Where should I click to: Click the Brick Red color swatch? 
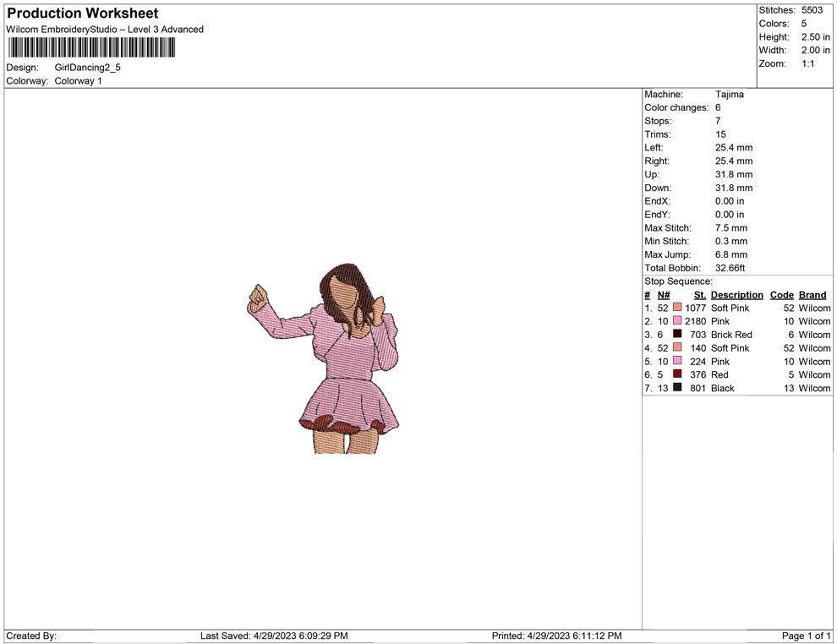coord(677,335)
